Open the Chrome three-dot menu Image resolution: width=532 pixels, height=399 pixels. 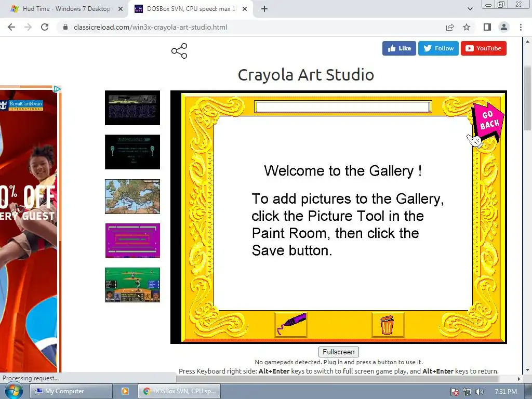pyautogui.click(x=521, y=27)
